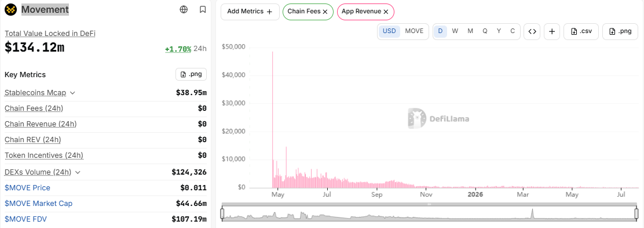Image resolution: width=644 pixels, height=228 pixels.
Task: Select the weekly (W) interval
Action: coord(455,31)
